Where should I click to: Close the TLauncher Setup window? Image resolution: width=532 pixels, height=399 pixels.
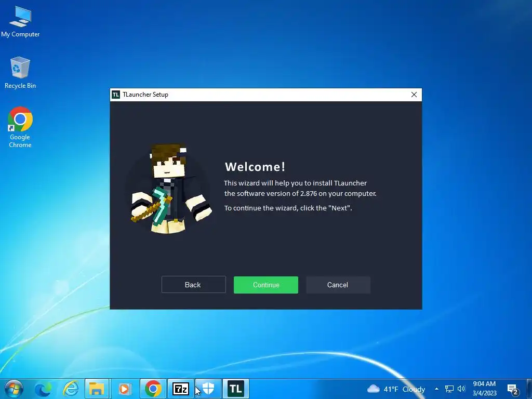coord(414,95)
